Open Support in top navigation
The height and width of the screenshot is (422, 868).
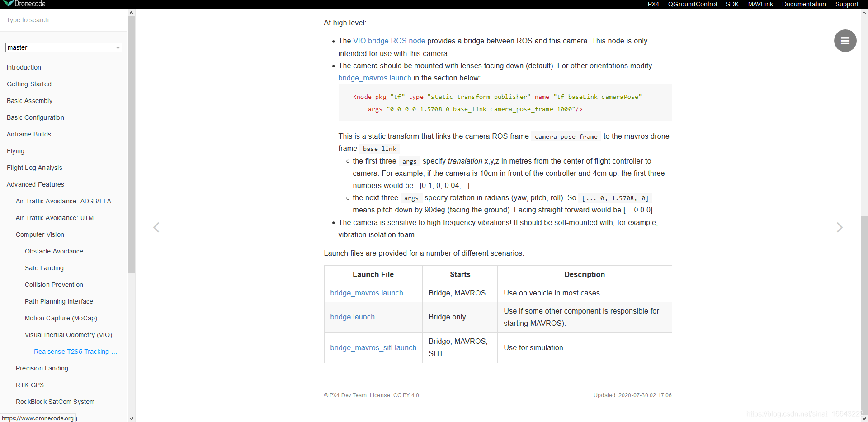click(x=847, y=4)
